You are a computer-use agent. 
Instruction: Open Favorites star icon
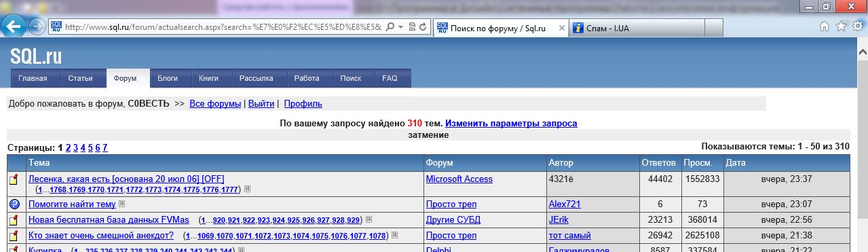click(841, 26)
